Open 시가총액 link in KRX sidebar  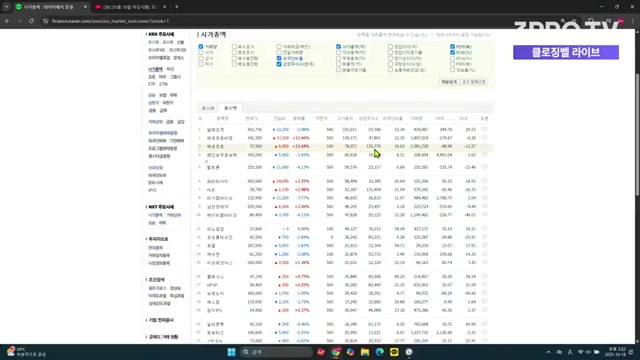coord(155,69)
